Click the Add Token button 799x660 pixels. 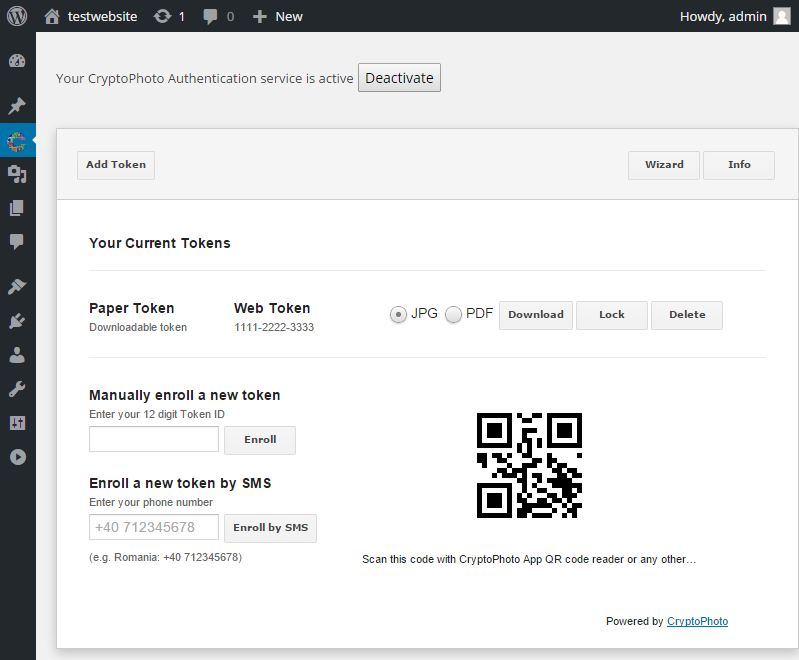coord(116,165)
